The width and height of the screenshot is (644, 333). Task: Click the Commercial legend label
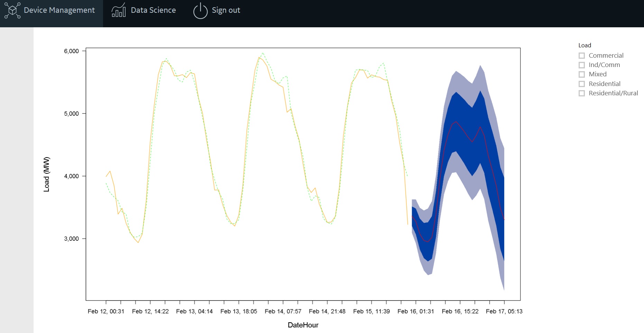click(x=606, y=56)
